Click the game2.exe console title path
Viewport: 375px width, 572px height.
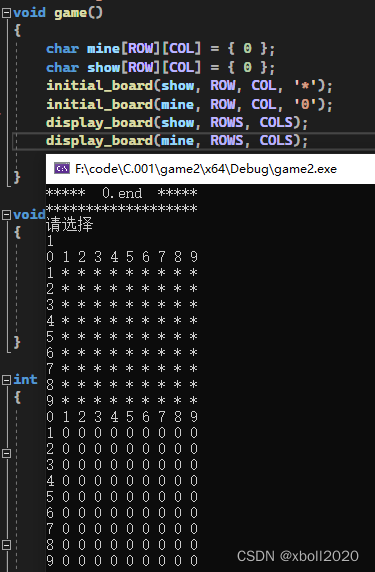206,169
